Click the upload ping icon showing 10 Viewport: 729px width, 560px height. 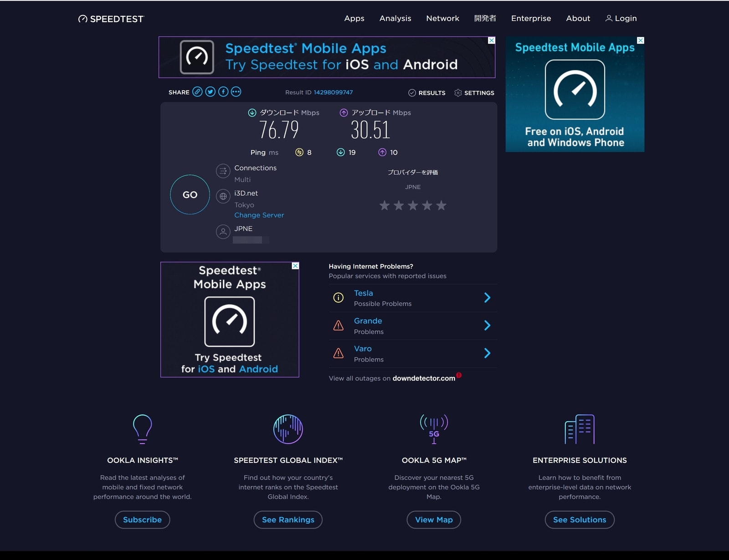[x=382, y=152]
